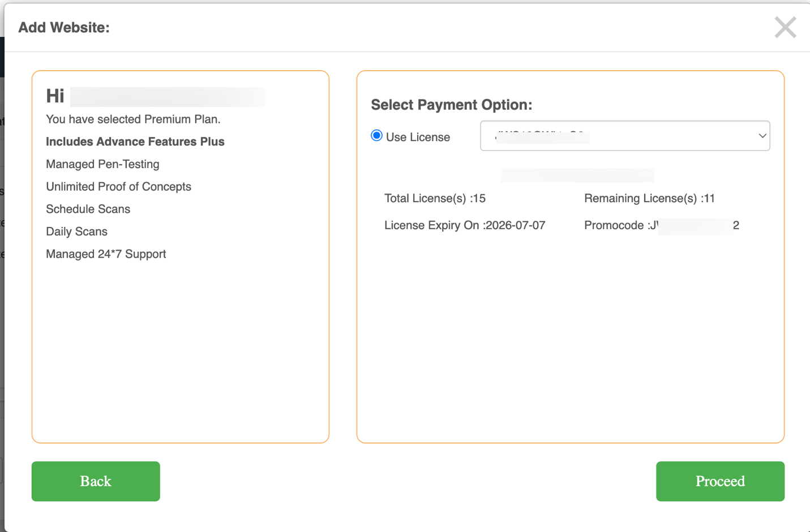Screen dimensions: 810x532
Task: Select the Use License radio button
Action: (x=375, y=135)
